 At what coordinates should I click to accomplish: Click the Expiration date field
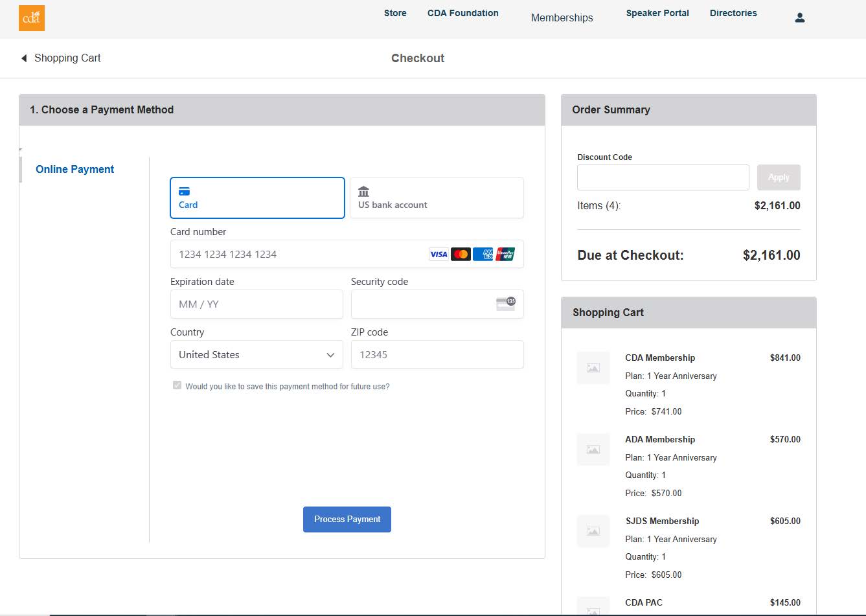(x=256, y=304)
